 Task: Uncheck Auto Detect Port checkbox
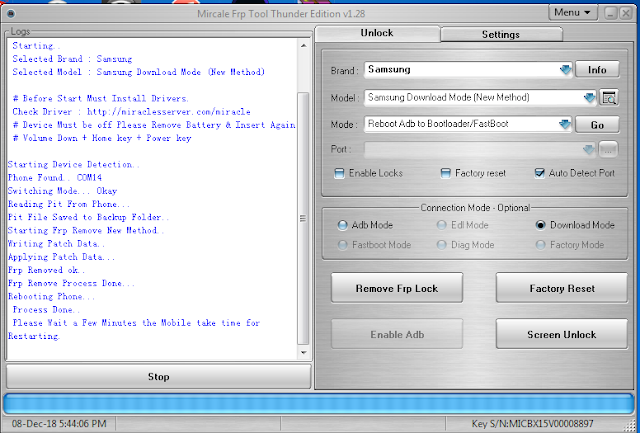(540, 173)
